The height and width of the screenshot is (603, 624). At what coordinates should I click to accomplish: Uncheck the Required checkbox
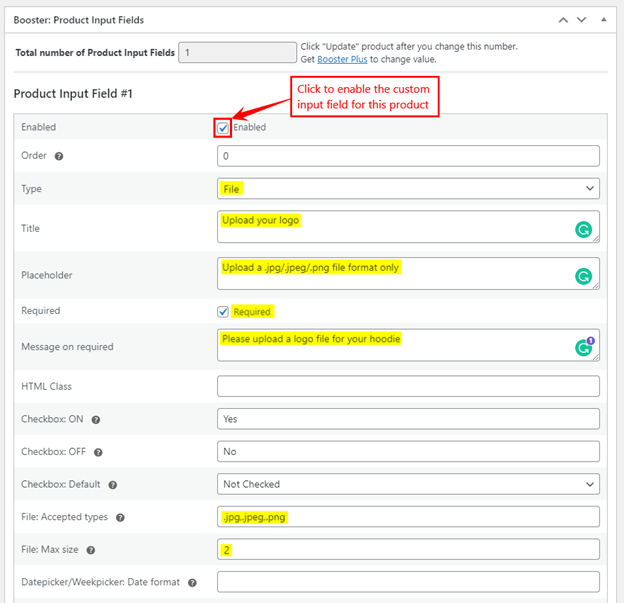(223, 312)
